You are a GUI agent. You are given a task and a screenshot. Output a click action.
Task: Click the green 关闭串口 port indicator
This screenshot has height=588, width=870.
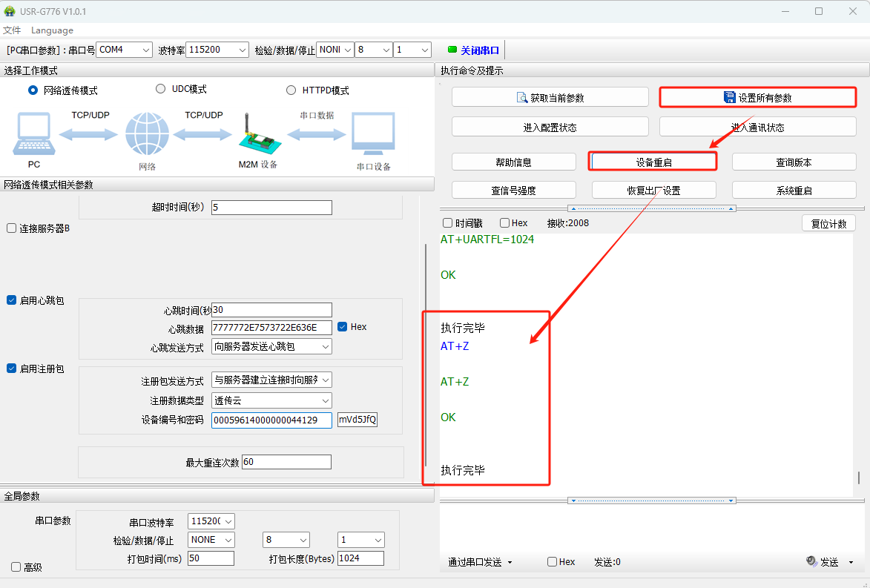(x=452, y=50)
